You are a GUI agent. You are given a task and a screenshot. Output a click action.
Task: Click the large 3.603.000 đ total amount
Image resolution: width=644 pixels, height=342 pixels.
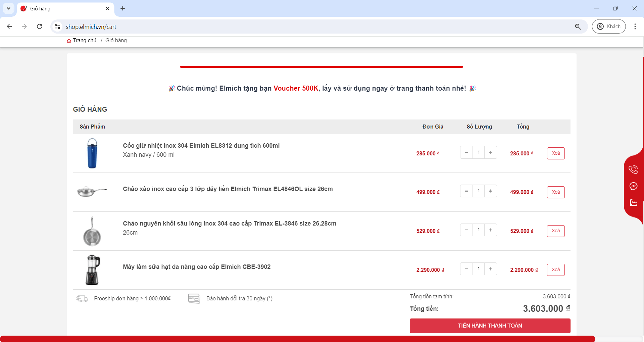point(547,308)
